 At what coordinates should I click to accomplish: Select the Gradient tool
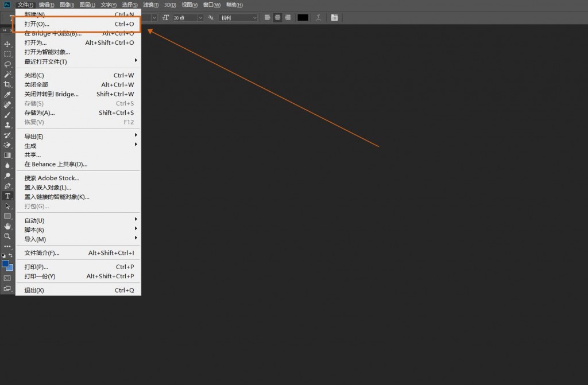7,155
